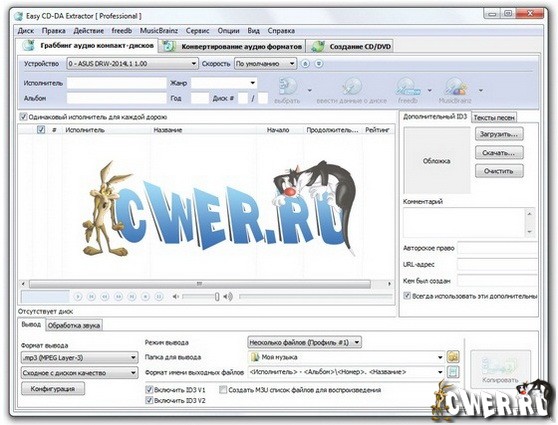Click the volume slider handle
Viewport: 558px width, 425px height.
tap(217, 297)
